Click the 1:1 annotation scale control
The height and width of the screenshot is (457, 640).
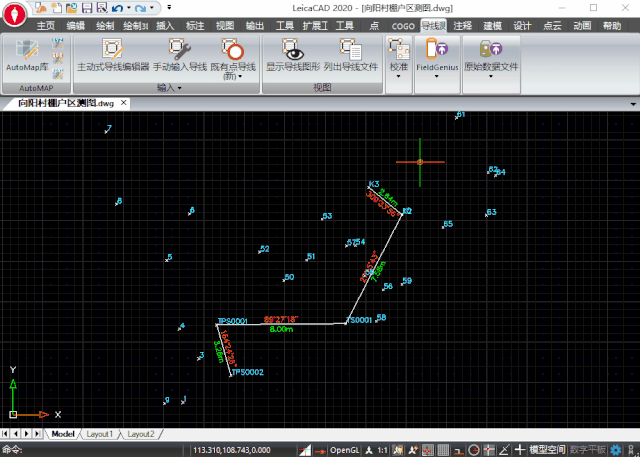383,450
